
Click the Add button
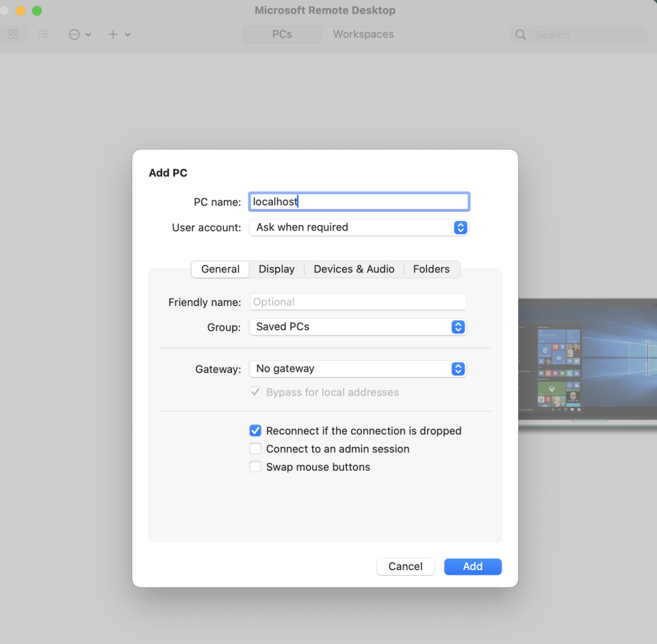coord(472,566)
